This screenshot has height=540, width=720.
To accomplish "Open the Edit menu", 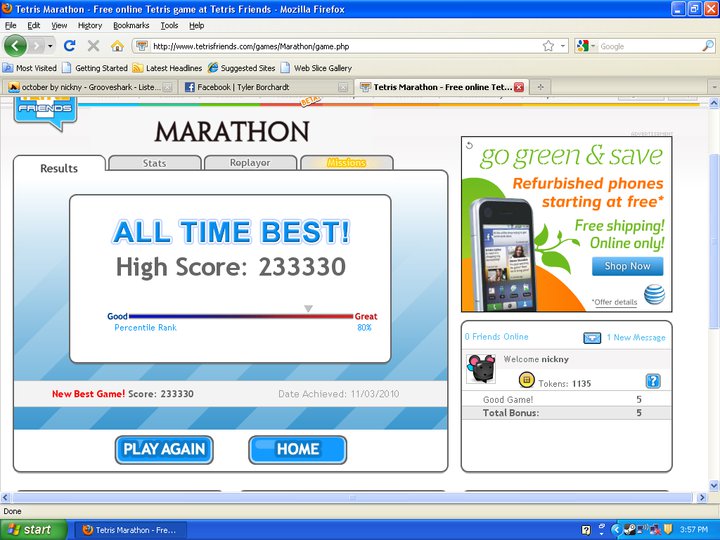I will [34, 26].
